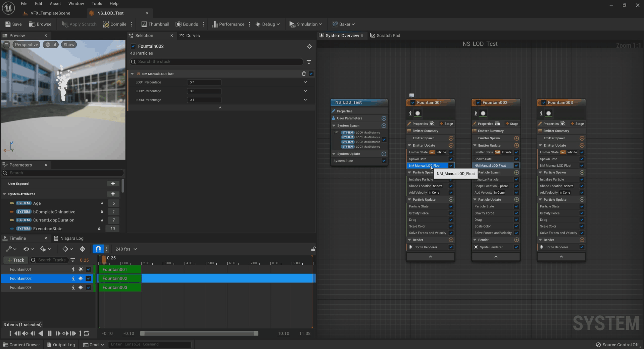This screenshot has width=644, height=349.
Task: Collapse the System Attributes section
Action: point(4,194)
